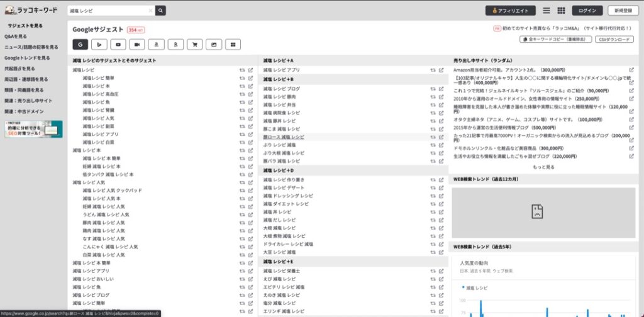Click keyword ドライカレー レシピ 減塩

(288, 244)
